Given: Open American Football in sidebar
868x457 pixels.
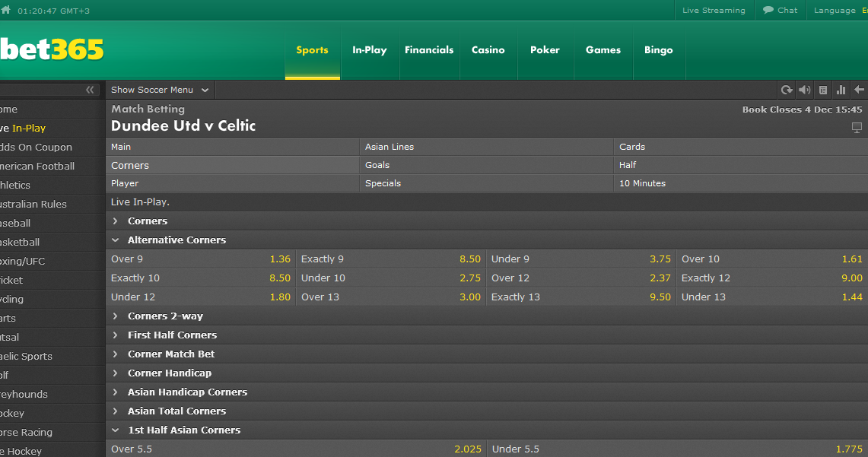Looking at the screenshot, I should pos(52,166).
